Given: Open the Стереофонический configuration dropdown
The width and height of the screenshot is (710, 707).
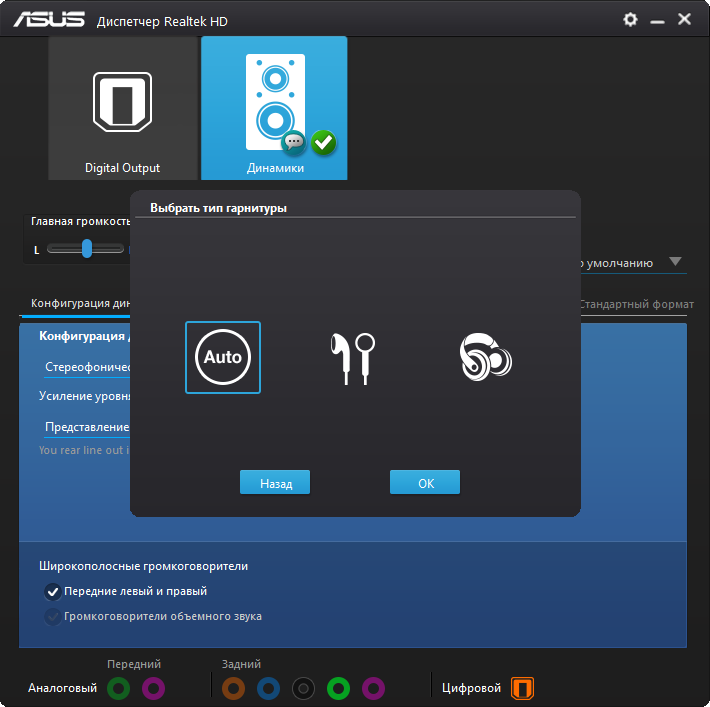Looking at the screenshot, I should click(87, 367).
